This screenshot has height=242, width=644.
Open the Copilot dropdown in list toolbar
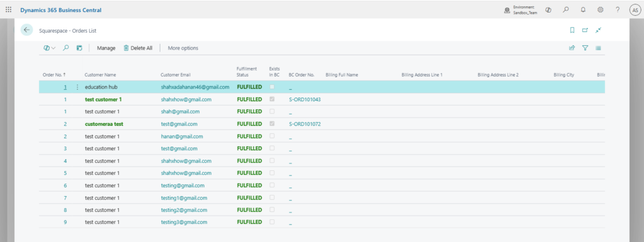(x=50, y=48)
